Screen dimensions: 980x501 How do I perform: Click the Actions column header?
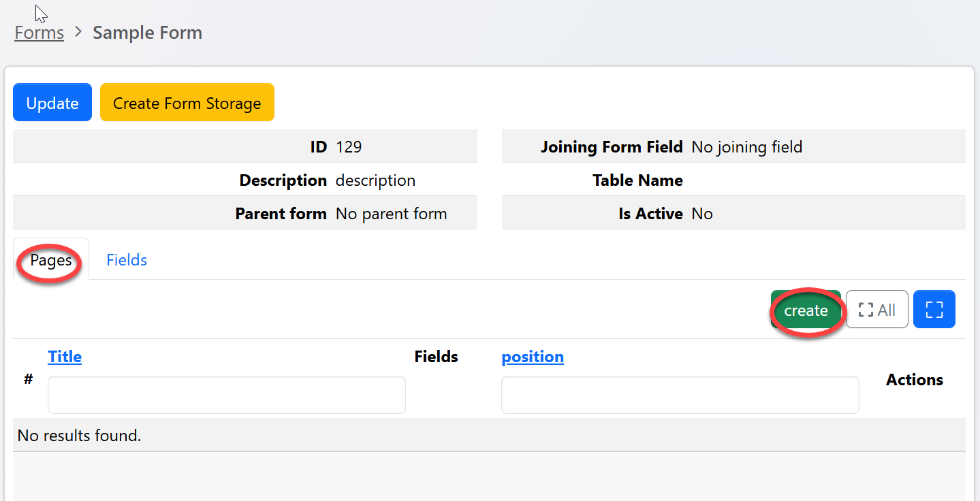[914, 380]
